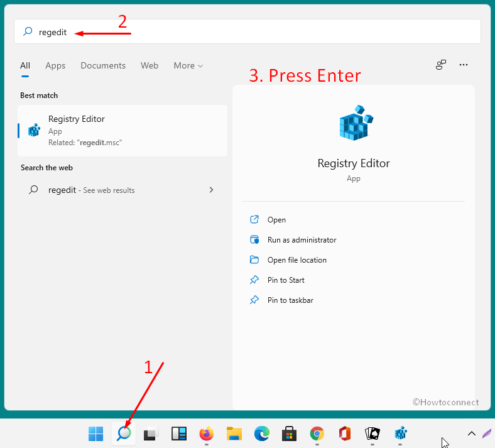Click Registry Editor title in preview pane
495x448 pixels.
[354, 163]
